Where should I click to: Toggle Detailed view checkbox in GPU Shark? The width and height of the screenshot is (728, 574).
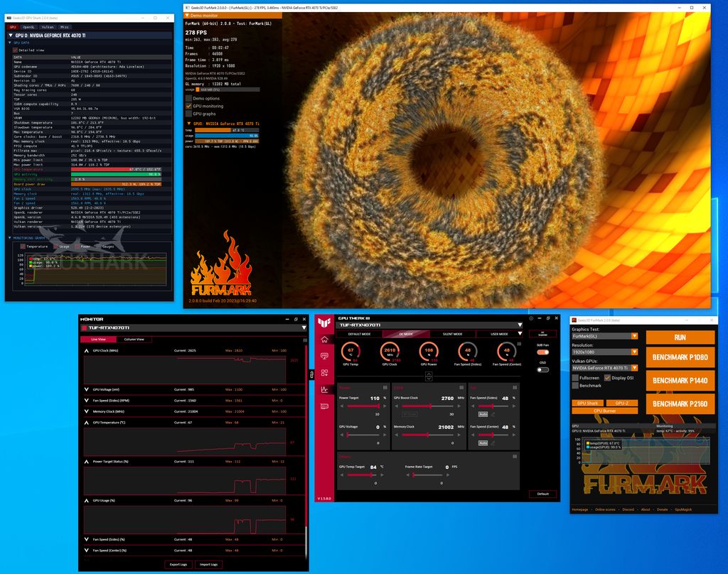(x=16, y=50)
